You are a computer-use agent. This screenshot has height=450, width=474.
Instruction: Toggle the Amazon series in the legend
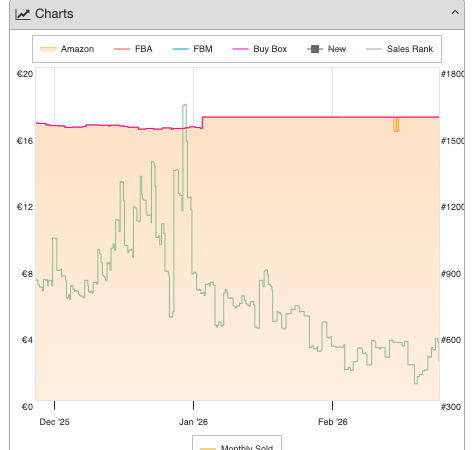coord(67,49)
